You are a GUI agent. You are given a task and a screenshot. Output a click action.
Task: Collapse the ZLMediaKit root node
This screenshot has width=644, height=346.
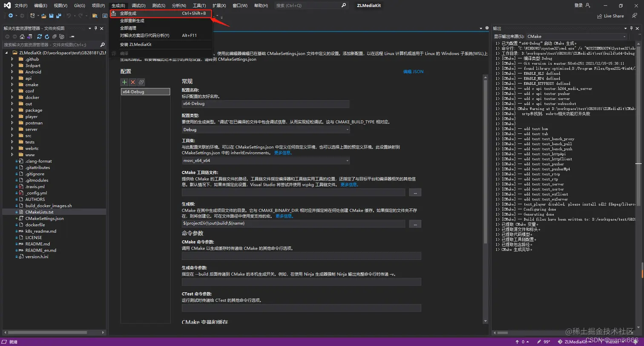click(x=6, y=53)
